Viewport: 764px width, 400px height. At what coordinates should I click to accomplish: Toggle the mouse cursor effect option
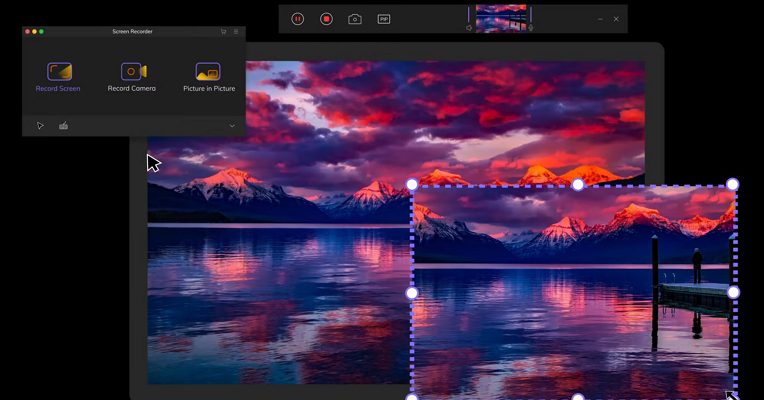[40, 126]
